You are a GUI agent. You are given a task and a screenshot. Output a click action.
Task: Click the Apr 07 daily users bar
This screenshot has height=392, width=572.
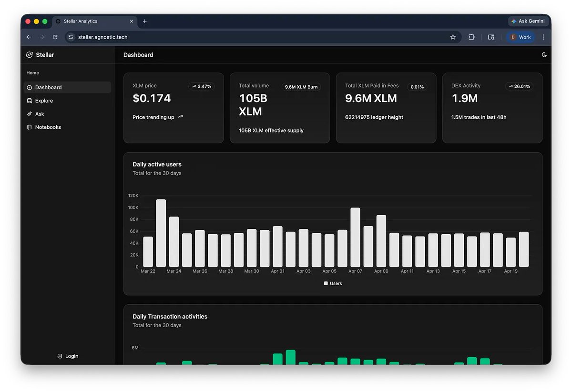[x=355, y=237]
